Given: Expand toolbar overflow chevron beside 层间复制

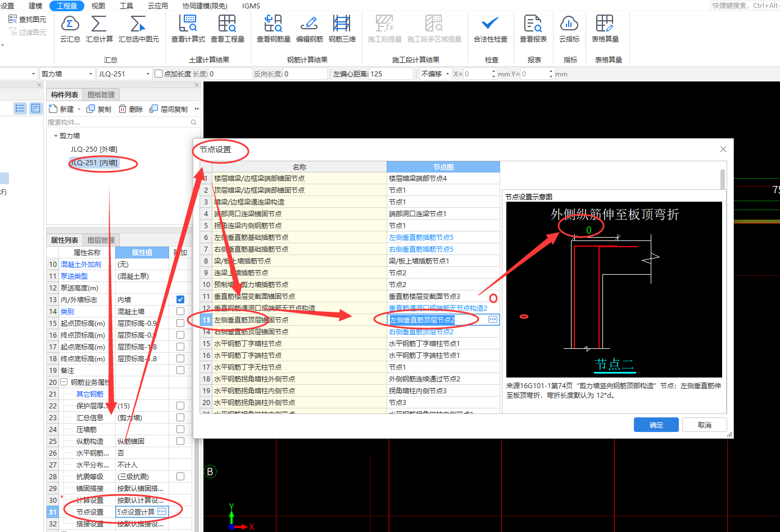Looking at the screenshot, I should pos(196,109).
